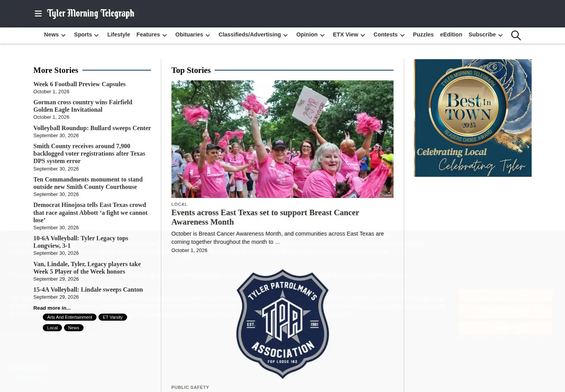The width and height of the screenshot is (565, 392).
Task: Open Gorman cross country Fairfield story
Action: pos(83,106)
